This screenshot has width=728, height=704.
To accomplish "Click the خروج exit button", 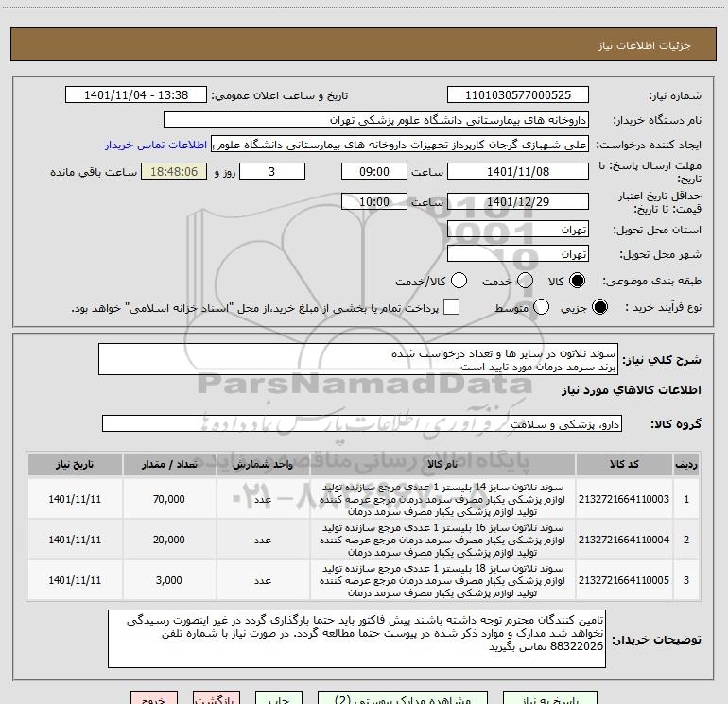I will coord(154,698).
